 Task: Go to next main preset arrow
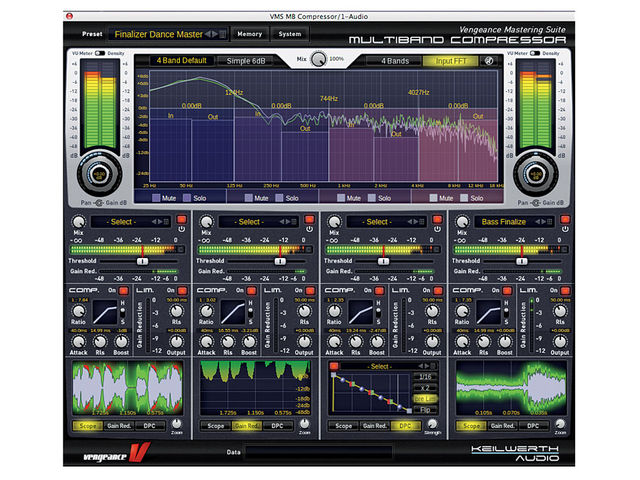(x=215, y=34)
